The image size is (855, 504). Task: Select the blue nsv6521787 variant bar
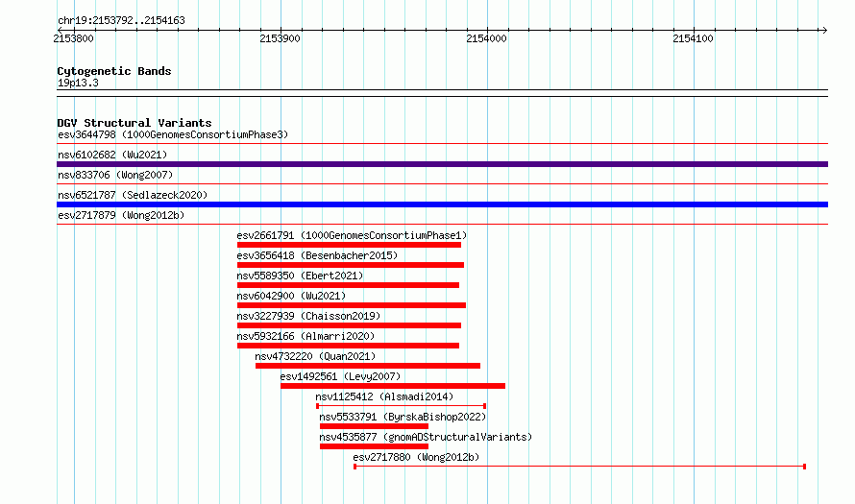click(x=442, y=204)
